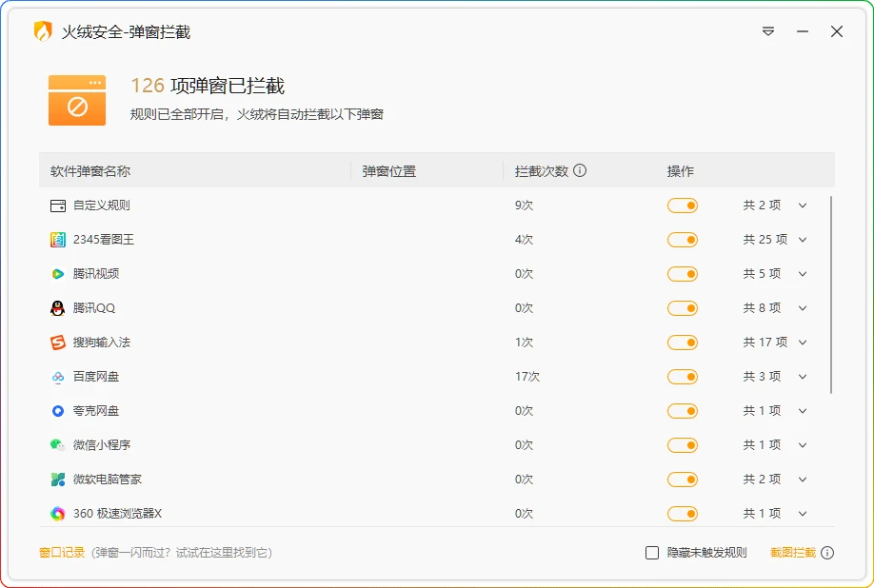Expand the 2345看图王 rules list

tap(803, 239)
